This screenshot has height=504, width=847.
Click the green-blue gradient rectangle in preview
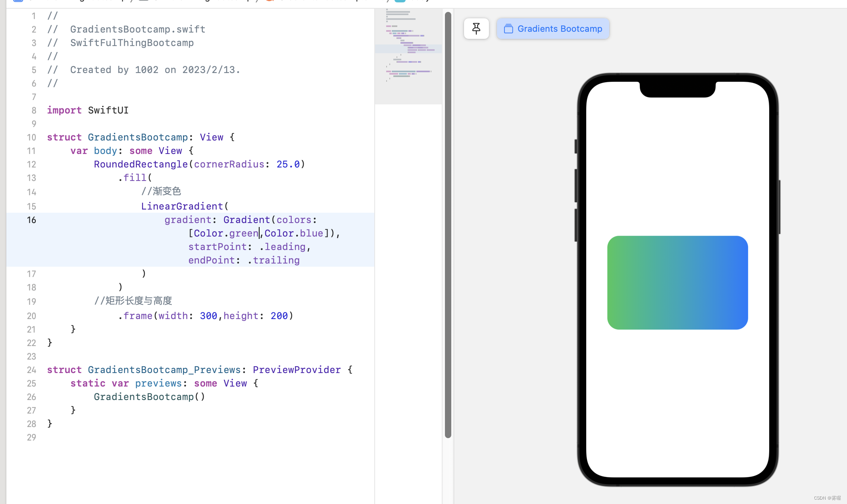pos(677,282)
